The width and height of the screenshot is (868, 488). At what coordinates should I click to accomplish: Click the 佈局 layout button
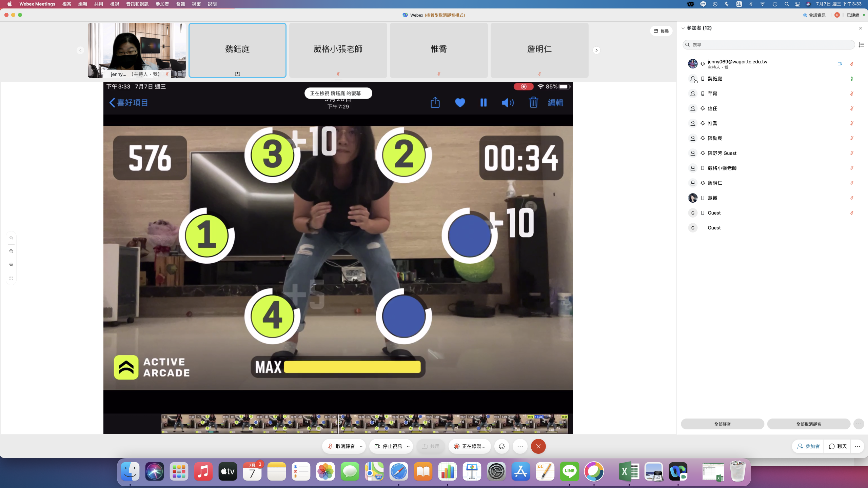pyautogui.click(x=661, y=31)
